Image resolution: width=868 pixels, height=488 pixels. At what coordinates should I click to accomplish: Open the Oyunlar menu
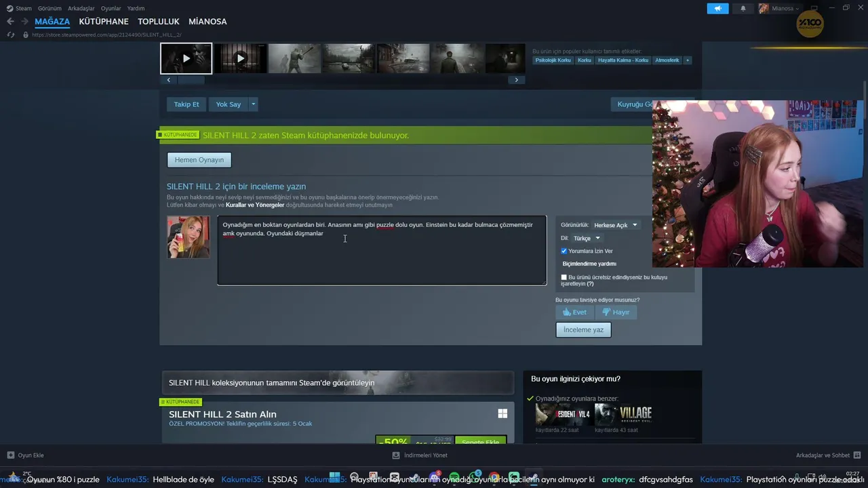(x=111, y=8)
